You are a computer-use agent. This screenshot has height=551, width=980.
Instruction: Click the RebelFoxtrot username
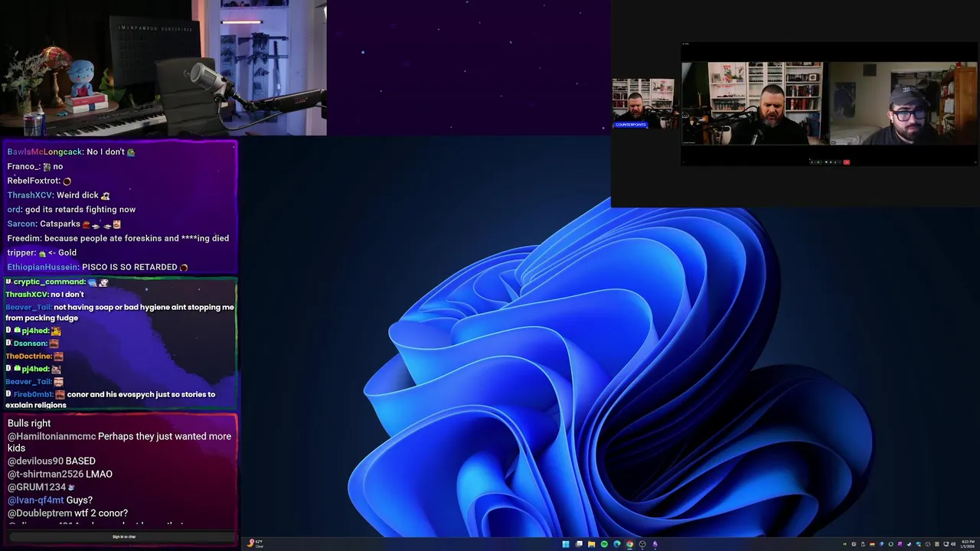[x=34, y=181]
